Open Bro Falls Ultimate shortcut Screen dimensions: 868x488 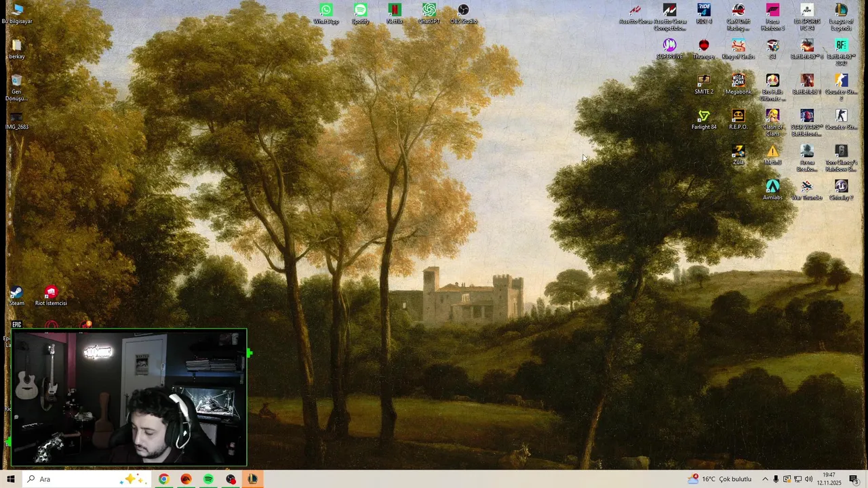(x=772, y=87)
